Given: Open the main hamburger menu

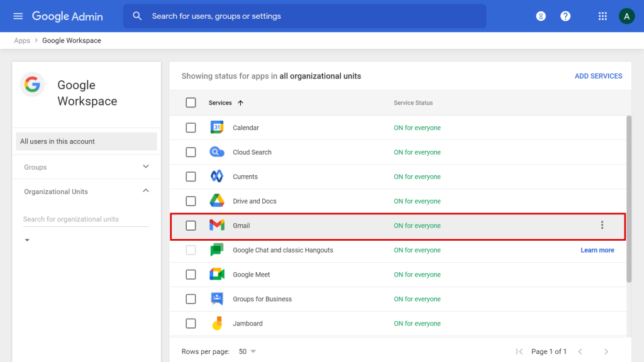Looking at the screenshot, I should pyautogui.click(x=18, y=16).
